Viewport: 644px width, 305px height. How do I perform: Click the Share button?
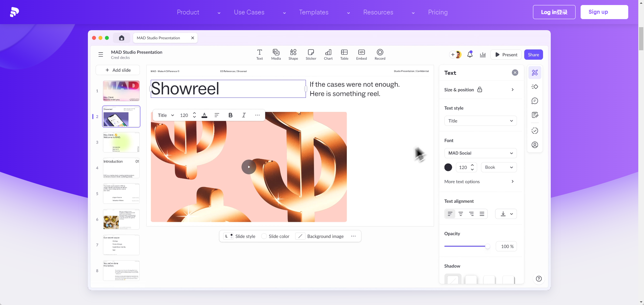tap(533, 55)
